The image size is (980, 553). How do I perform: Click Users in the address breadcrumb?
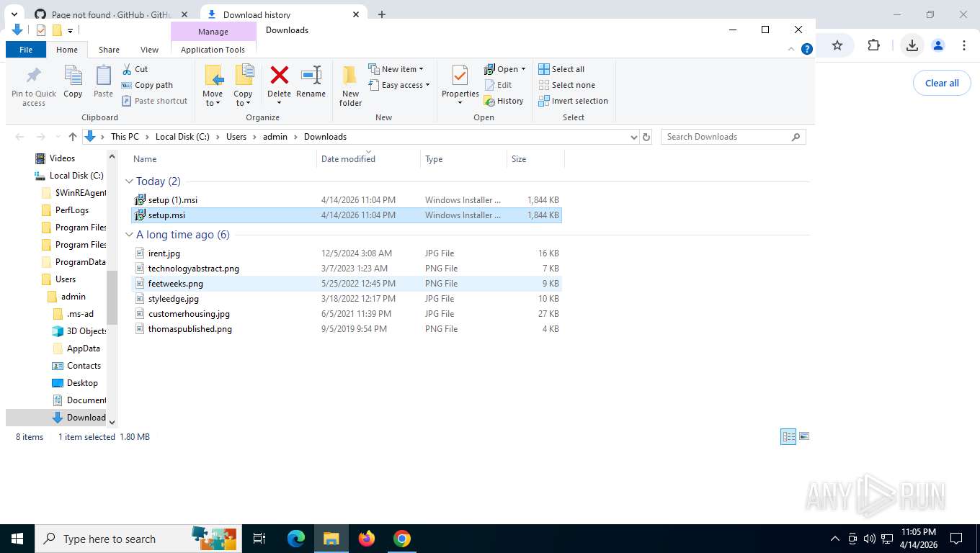click(236, 137)
